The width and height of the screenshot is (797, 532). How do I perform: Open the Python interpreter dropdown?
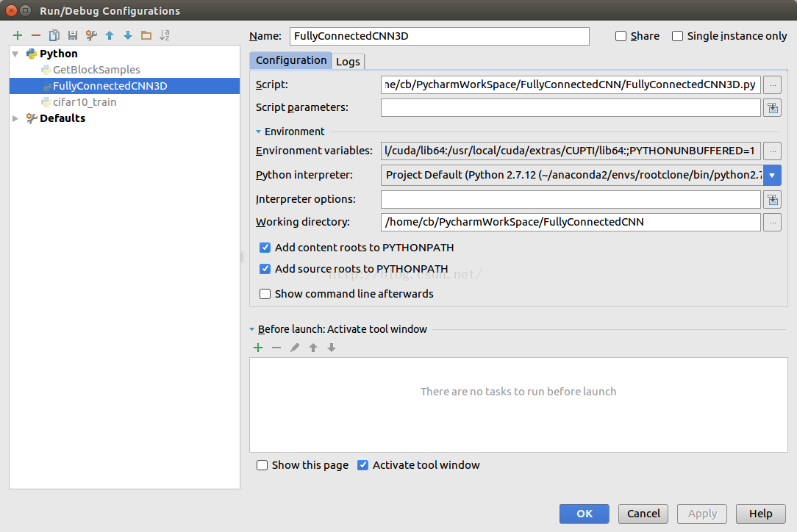click(772, 176)
